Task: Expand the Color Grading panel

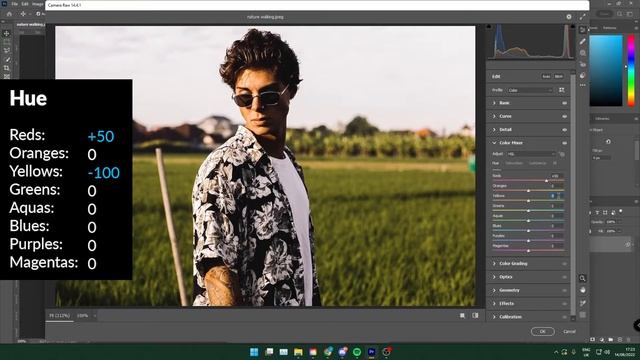Action: coord(494,264)
